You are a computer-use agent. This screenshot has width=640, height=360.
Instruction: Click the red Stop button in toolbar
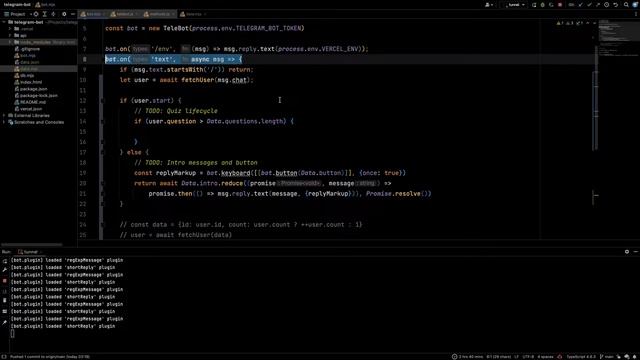point(560,5)
